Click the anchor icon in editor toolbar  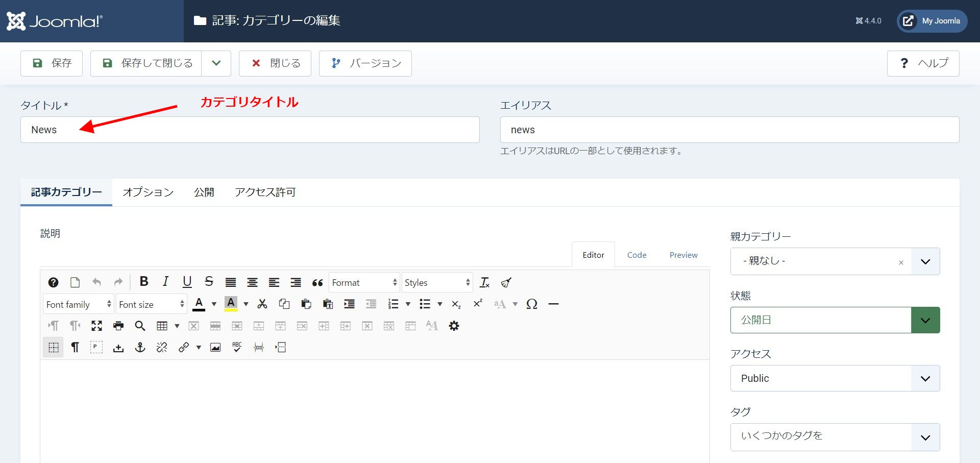coord(140,348)
